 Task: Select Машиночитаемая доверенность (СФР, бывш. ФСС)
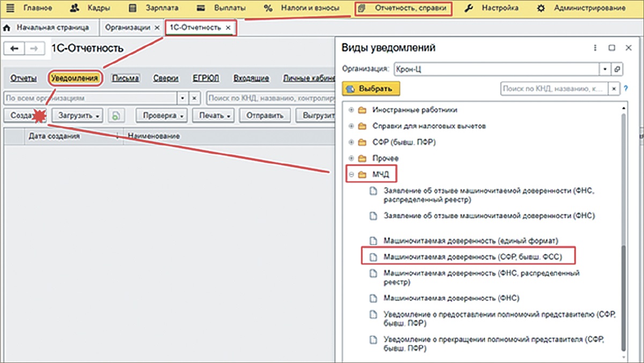pyautogui.click(x=472, y=257)
